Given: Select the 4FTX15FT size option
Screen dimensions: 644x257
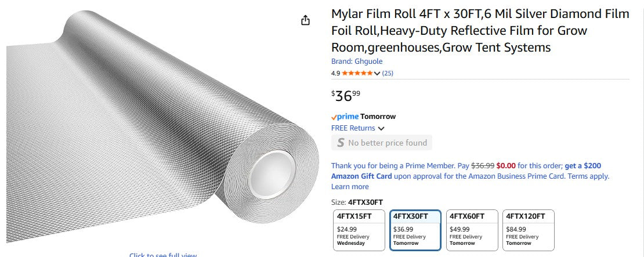Looking at the screenshot, I should coord(359,230).
